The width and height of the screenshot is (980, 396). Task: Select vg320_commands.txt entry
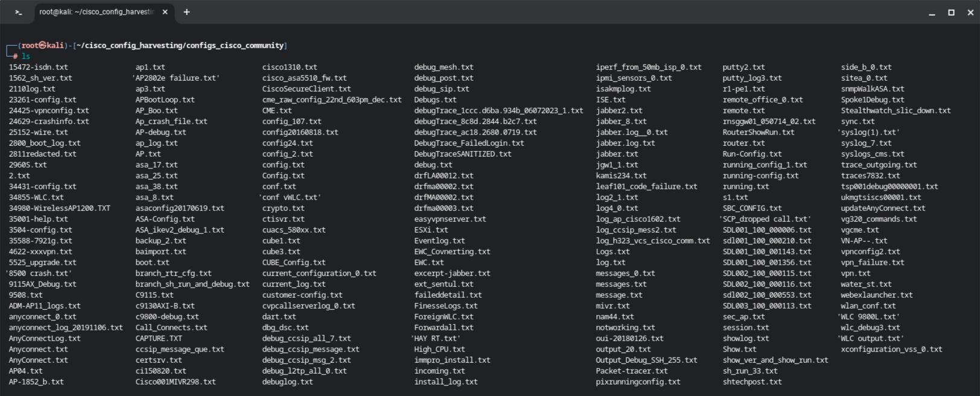[879, 219]
